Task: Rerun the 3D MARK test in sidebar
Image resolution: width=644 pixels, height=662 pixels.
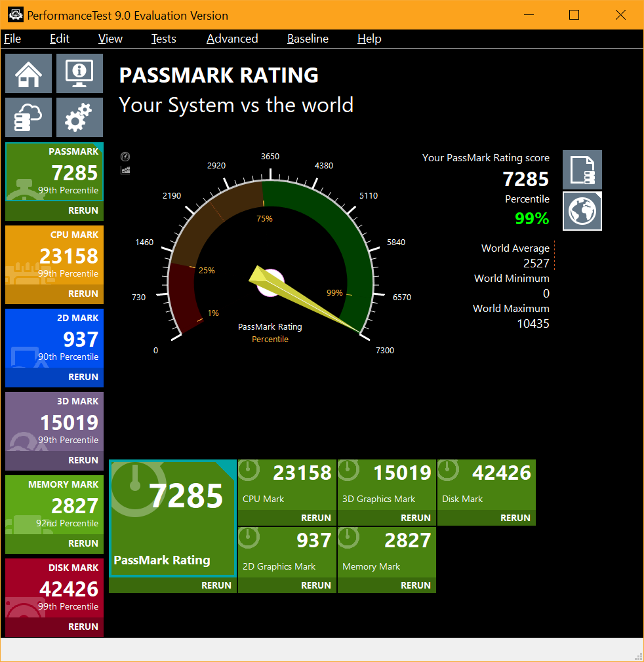Action: 54,459
